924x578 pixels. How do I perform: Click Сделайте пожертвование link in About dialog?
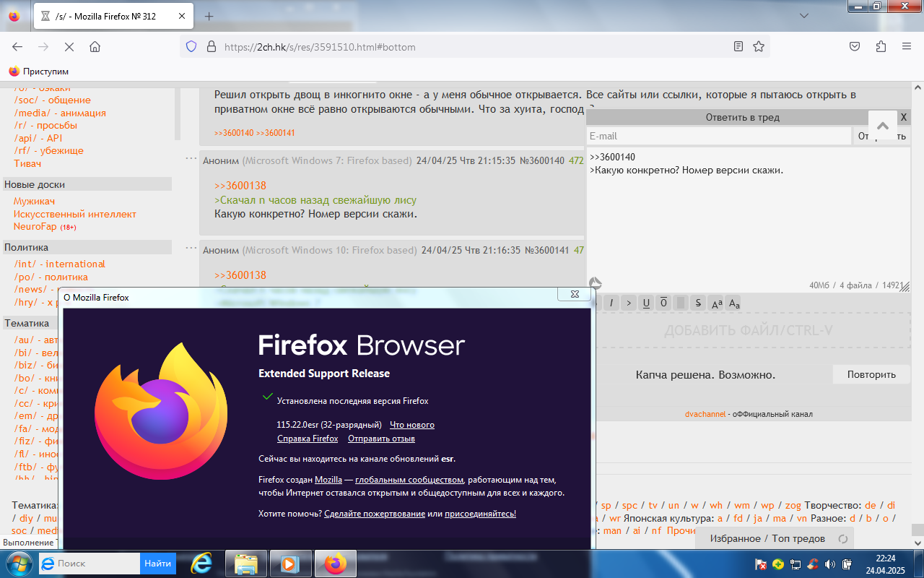tap(375, 514)
